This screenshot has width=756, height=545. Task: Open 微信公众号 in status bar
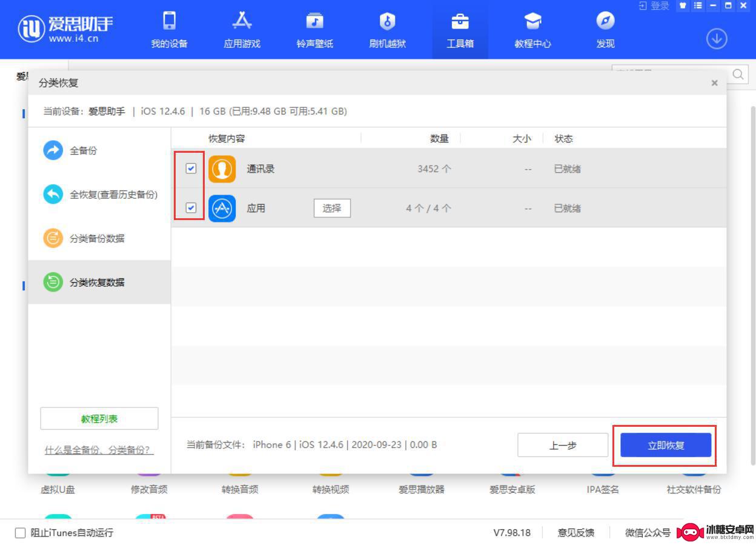pyautogui.click(x=648, y=533)
